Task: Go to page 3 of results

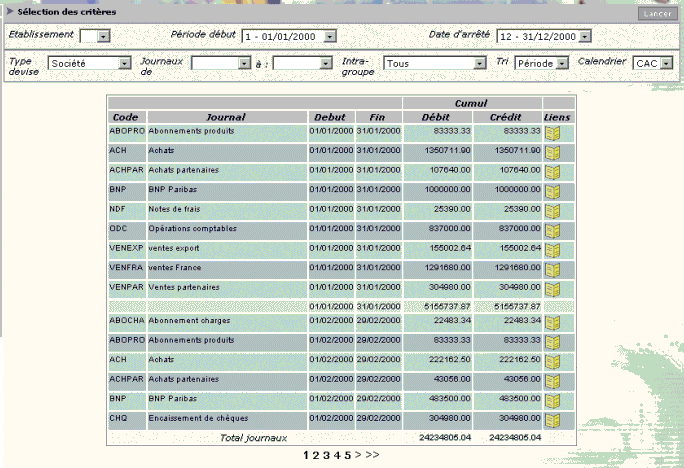Action: pyautogui.click(x=326, y=455)
